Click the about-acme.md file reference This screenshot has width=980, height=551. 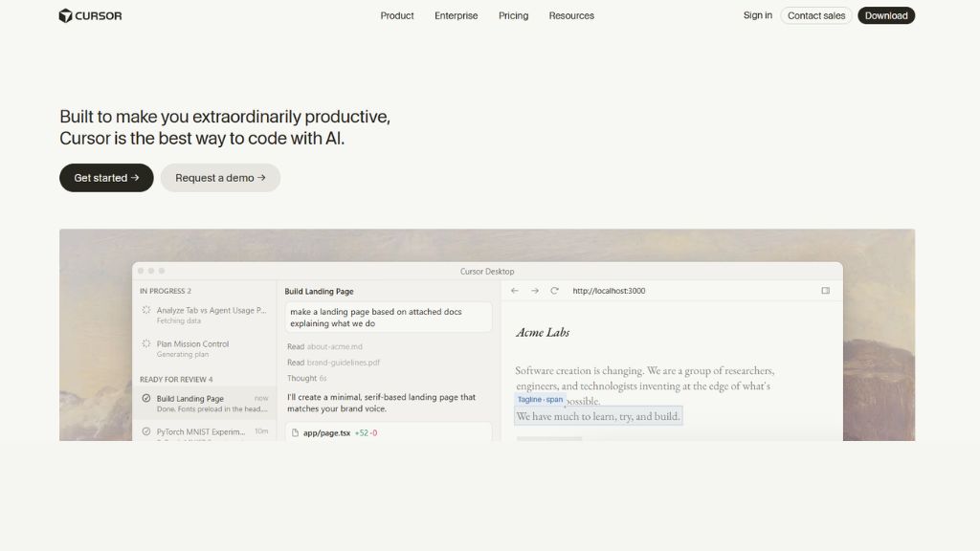(334, 346)
